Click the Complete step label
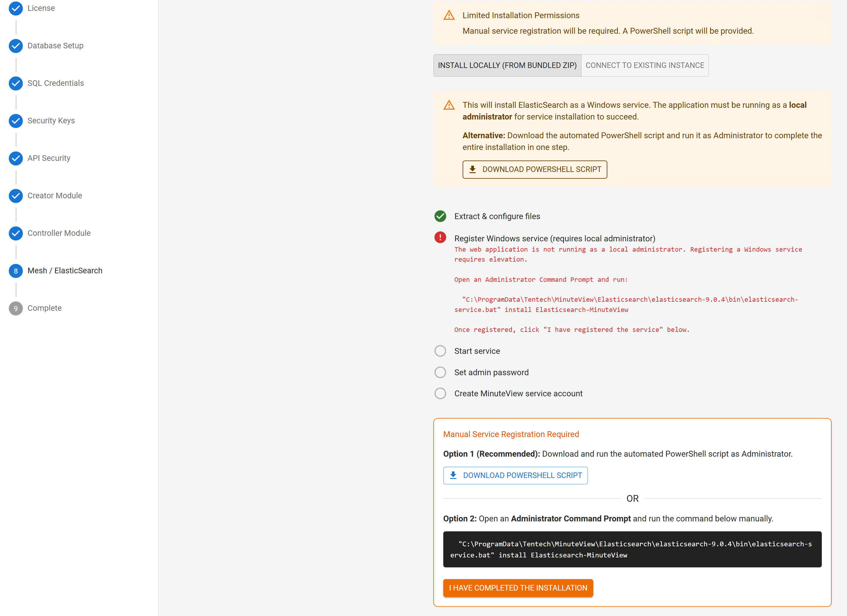This screenshot has height=616, width=847. tap(45, 308)
